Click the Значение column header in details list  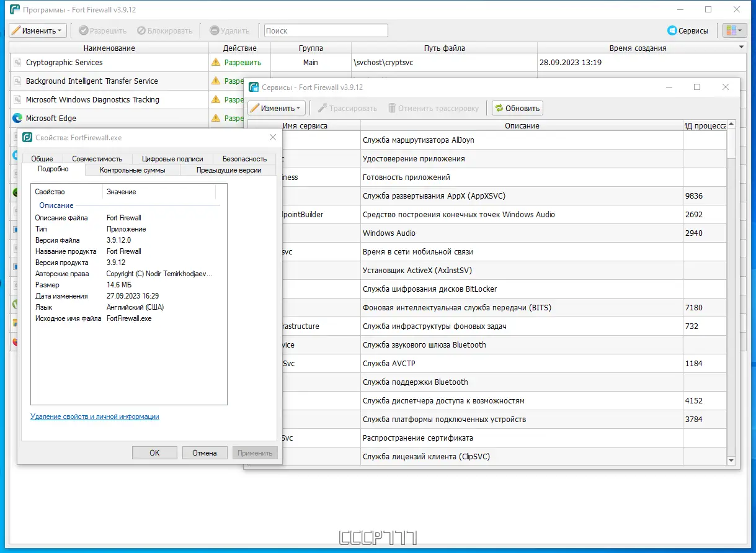pos(159,192)
